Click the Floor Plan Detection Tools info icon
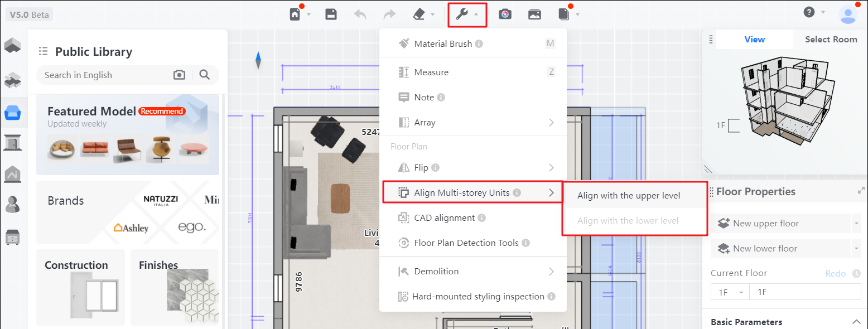Image resolution: width=868 pixels, height=329 pixels. click(x=526, y=243)
